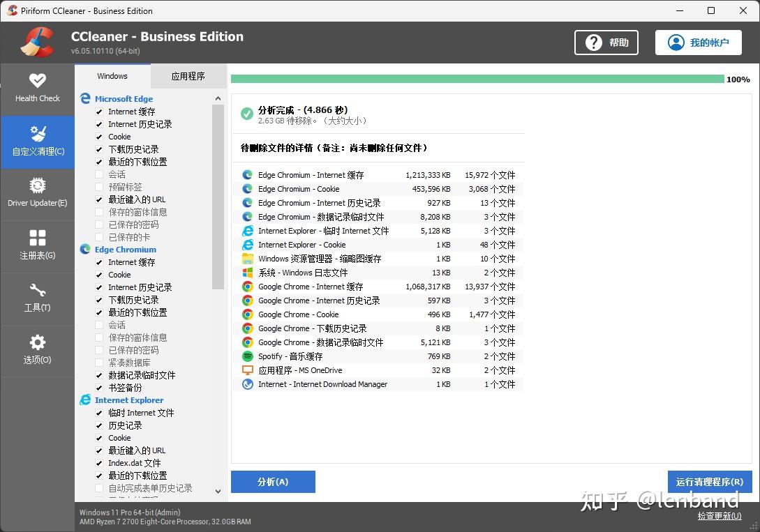760x532 pixels.
Task: Open the Driver Updater gear icon
Action: [x=37, y=185]
